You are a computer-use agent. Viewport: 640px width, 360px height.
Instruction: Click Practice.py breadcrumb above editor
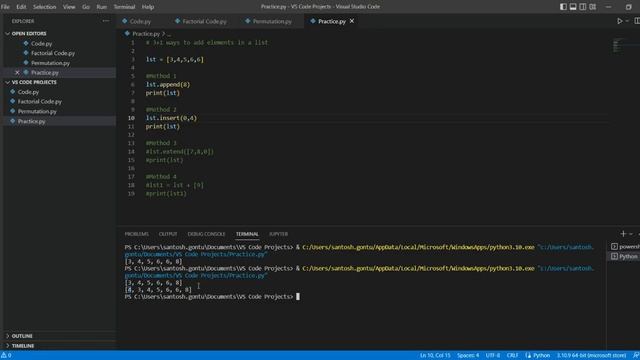[145, 34]
